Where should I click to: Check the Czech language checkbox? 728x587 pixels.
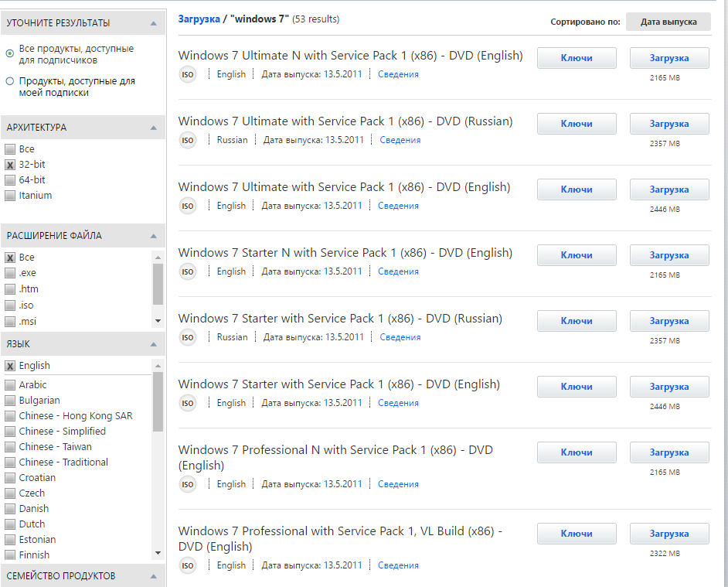point(10,493)
